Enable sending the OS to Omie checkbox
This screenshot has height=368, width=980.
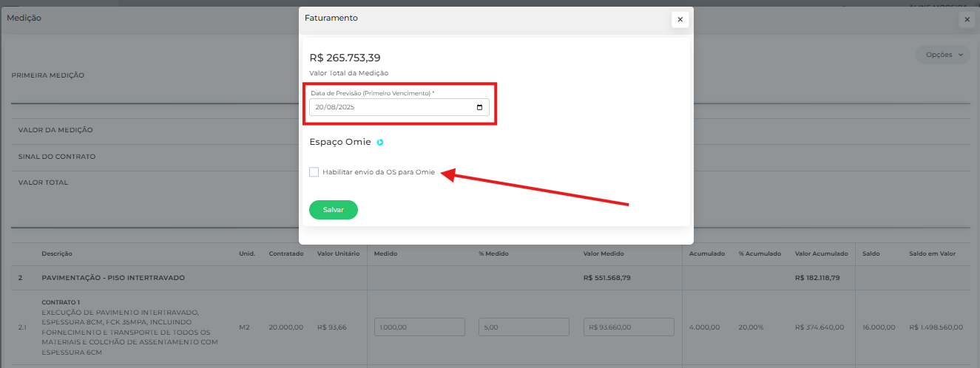[314, 172]
